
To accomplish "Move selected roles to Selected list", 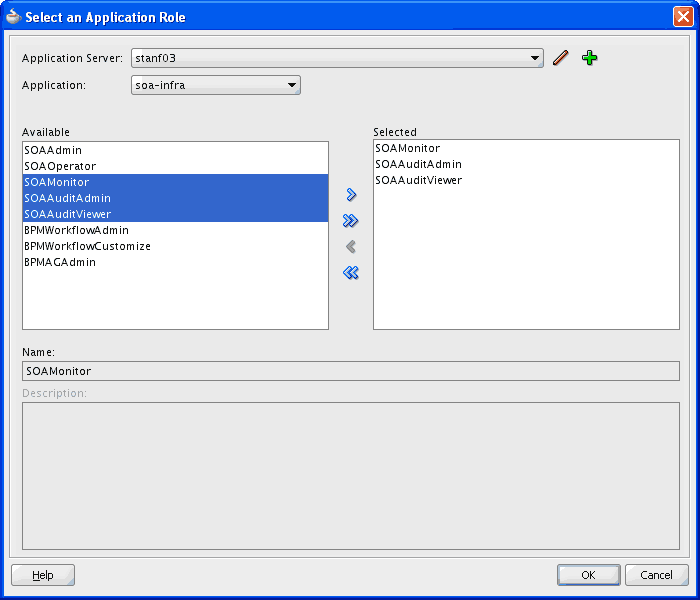I will (351, 195).
